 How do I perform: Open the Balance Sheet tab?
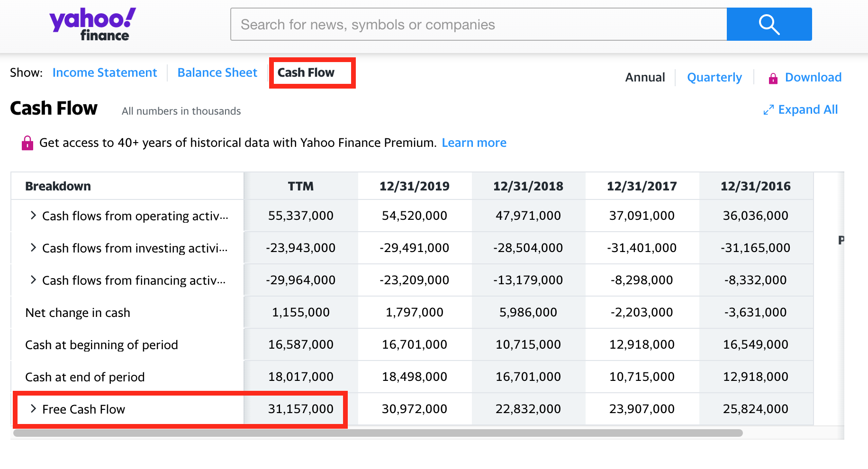[217, 72]
